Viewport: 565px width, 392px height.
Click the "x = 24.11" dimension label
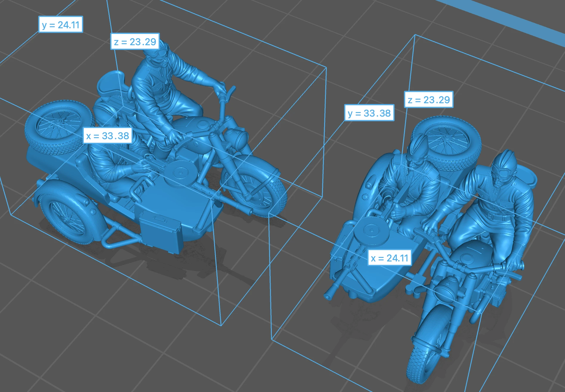tap(390, 258)
